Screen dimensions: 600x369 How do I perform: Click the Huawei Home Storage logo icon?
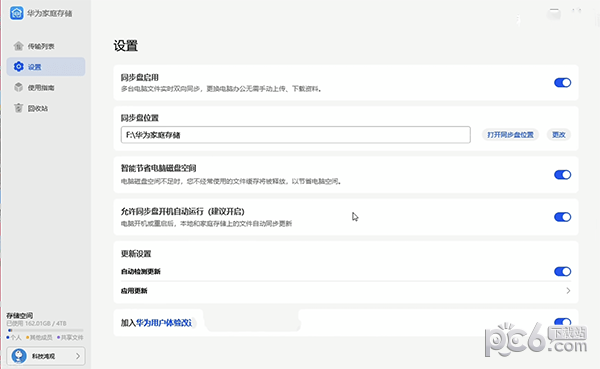(x=16, y=13)
